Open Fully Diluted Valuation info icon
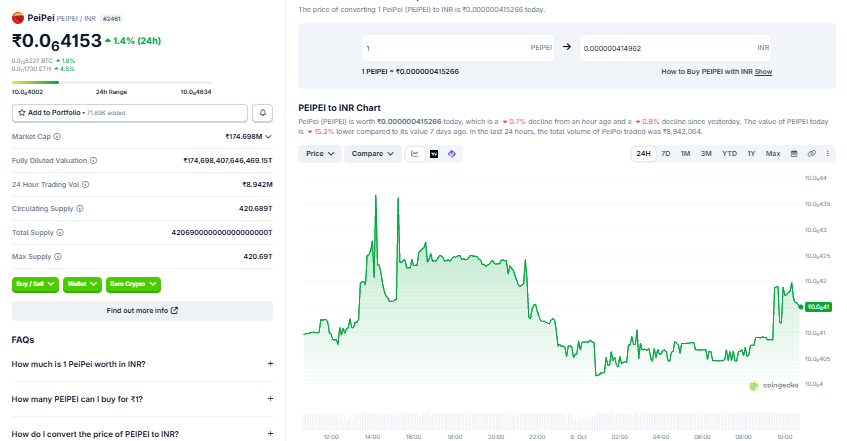The width and height of the screenshot is (847, 441). 93,161
